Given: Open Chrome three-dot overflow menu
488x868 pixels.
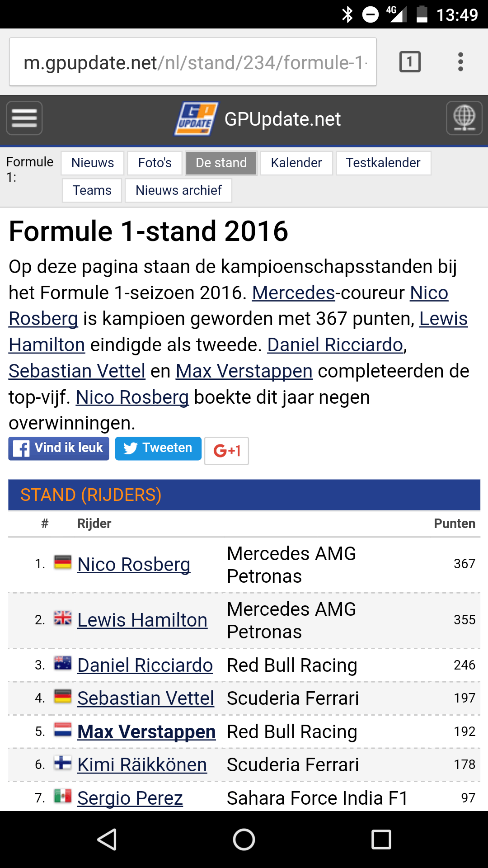Looking at the screenshot, I should point(460,62).
